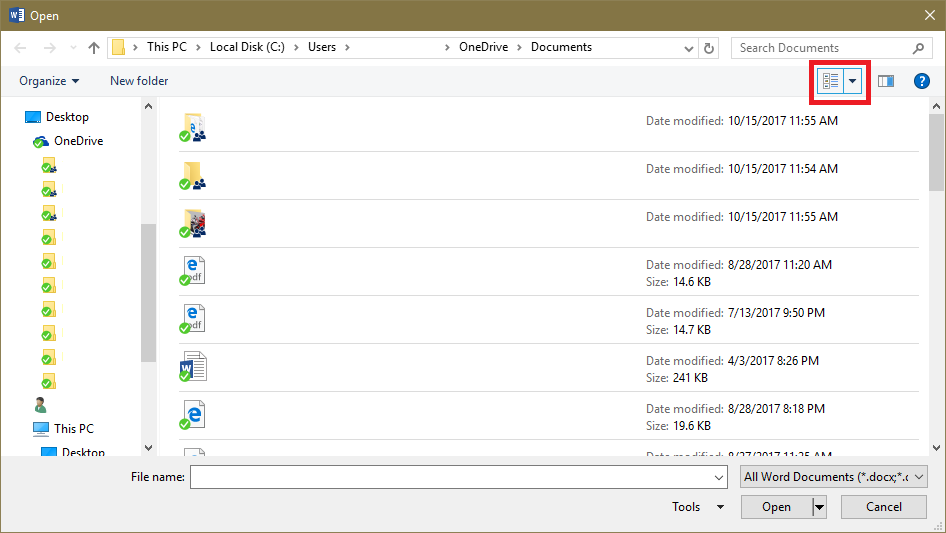Screen dimensions: 946x533
Task: Select the PDF file sized 14.6 KB
Action: pyautogui.click(x=548, y=272)
